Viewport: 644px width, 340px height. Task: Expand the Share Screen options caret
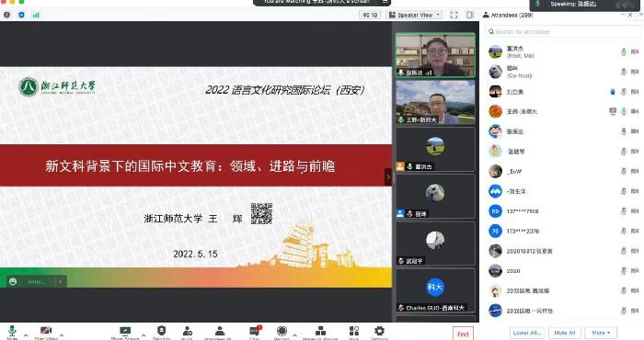144,335
